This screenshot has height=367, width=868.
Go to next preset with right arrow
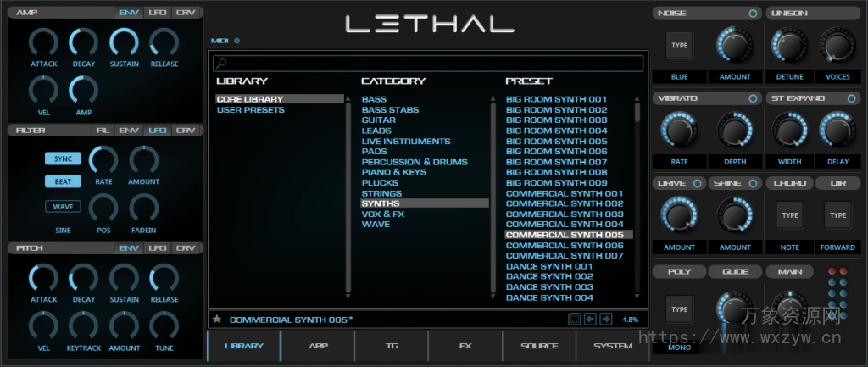pos(605,320)
